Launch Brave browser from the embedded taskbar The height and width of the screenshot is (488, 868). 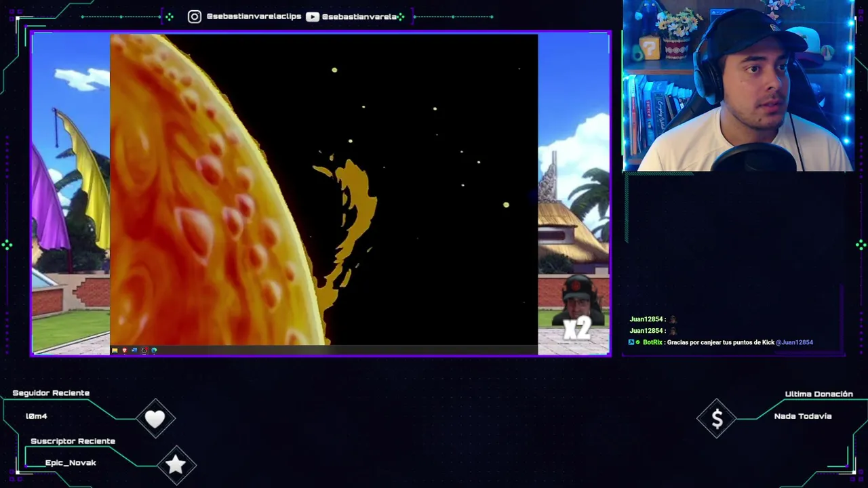click(x=125, y=350)
